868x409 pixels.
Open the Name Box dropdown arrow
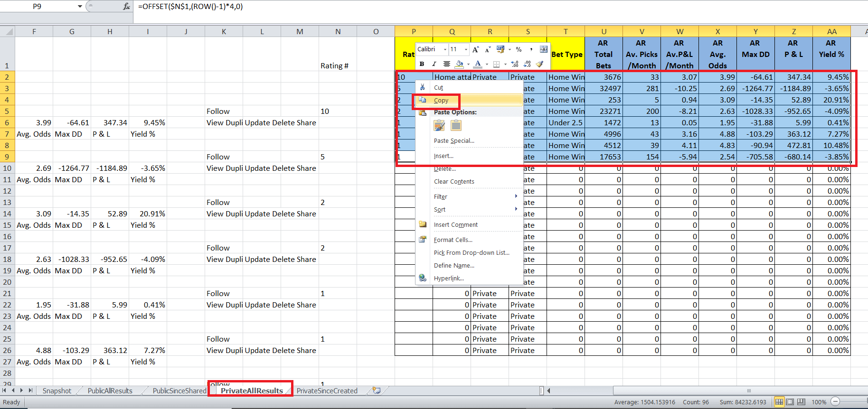click(x=80, y=7)
